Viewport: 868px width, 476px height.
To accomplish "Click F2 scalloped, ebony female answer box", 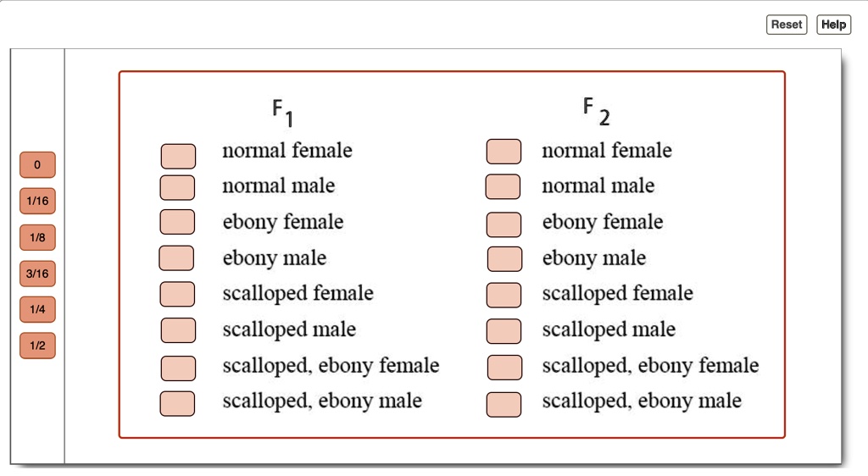I will tap(504, 368).
